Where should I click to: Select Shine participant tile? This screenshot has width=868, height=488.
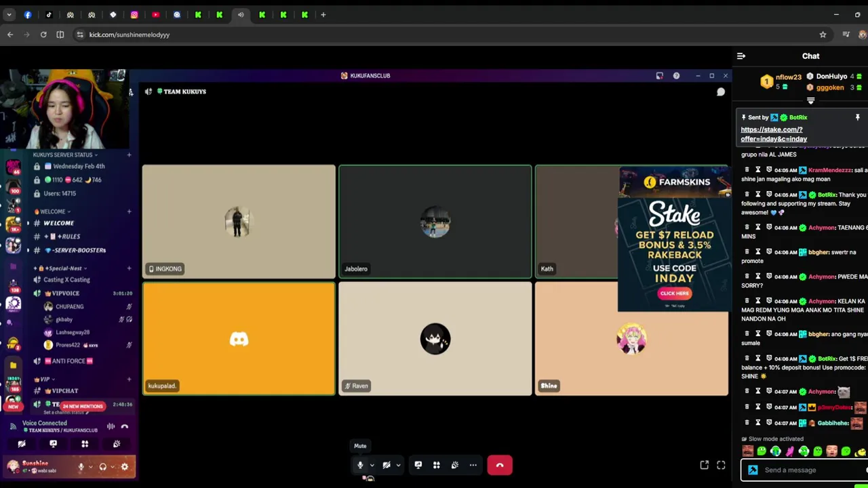pyautogui.click(x=631, y=338)
